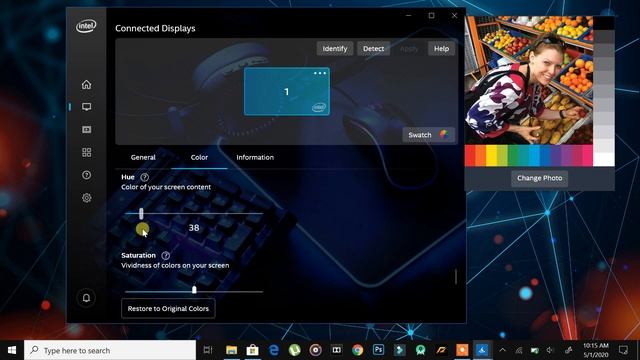Switch to the General tab
Viewport: 640px width, 360px height.
(x=143, y=157)
